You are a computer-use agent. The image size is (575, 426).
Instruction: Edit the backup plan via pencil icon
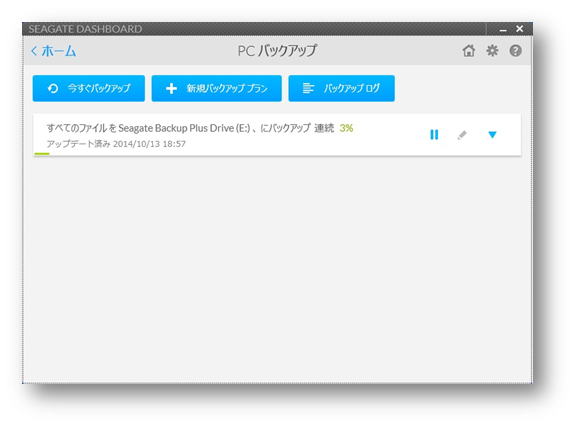462,135
